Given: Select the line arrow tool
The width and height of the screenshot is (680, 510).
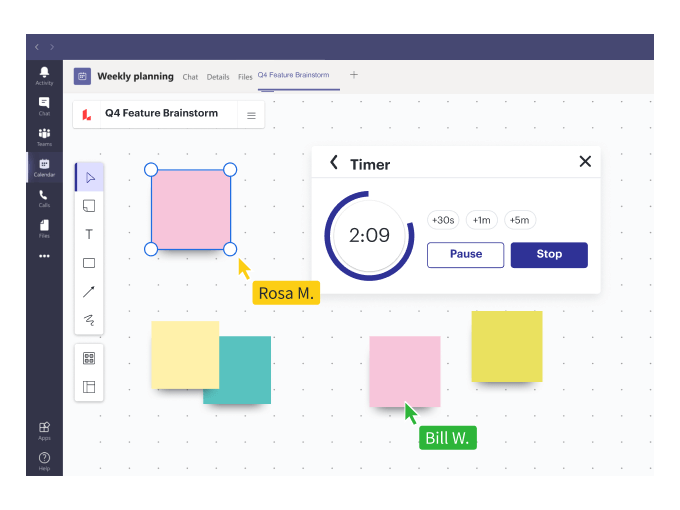Looking at the screenshot, I should click(89, 292).
